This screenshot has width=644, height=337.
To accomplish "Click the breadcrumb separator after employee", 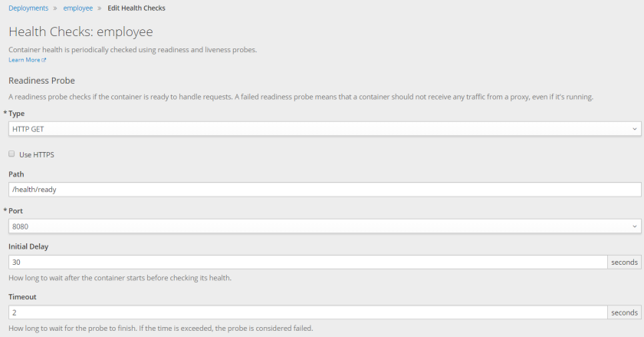I will point(100,8).
